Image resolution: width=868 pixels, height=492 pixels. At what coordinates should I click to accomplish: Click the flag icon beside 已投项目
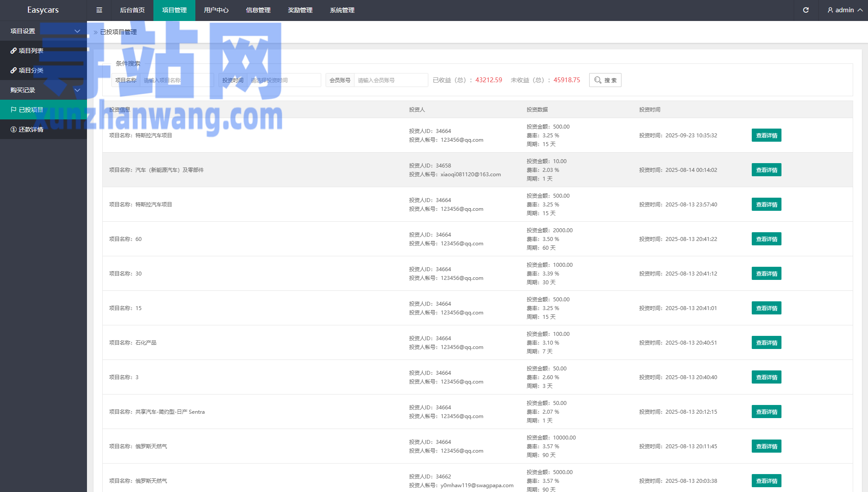[14, 110]
